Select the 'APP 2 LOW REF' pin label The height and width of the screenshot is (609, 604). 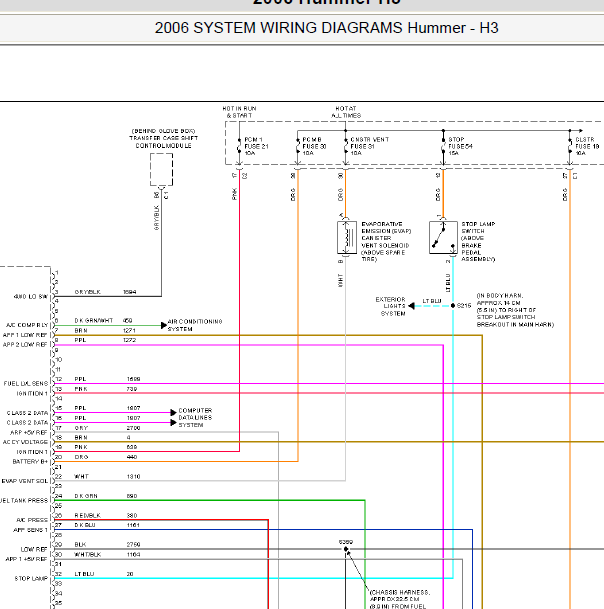[x=25, y=345]
